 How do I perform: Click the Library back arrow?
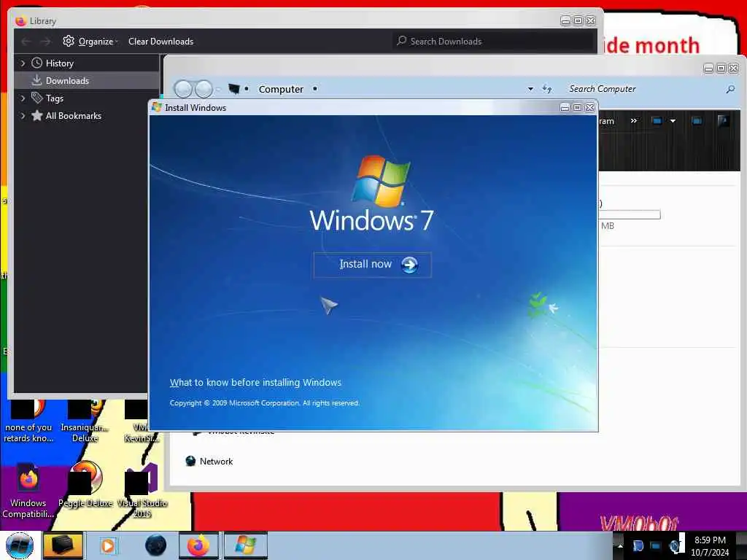(x=26, y=42)
